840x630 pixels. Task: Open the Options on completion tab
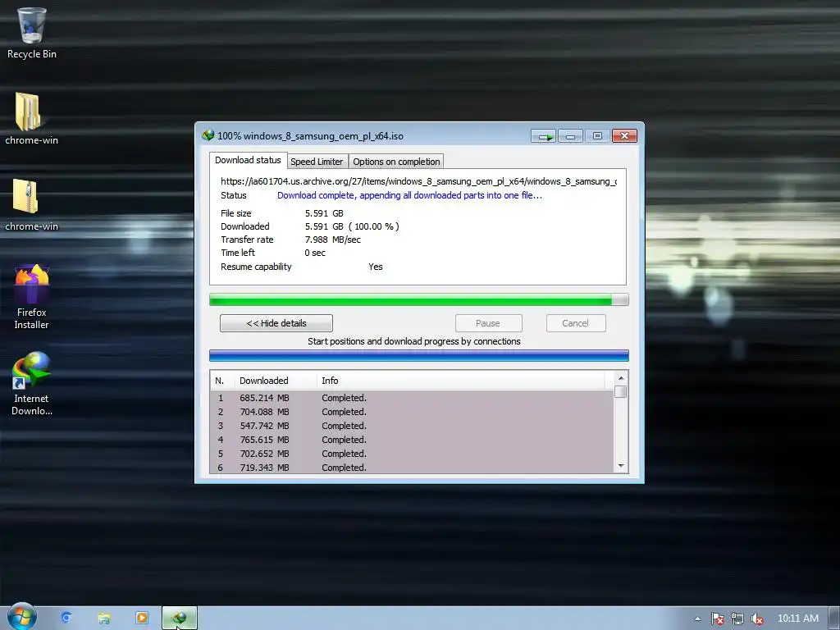click(x=396, y=162)
